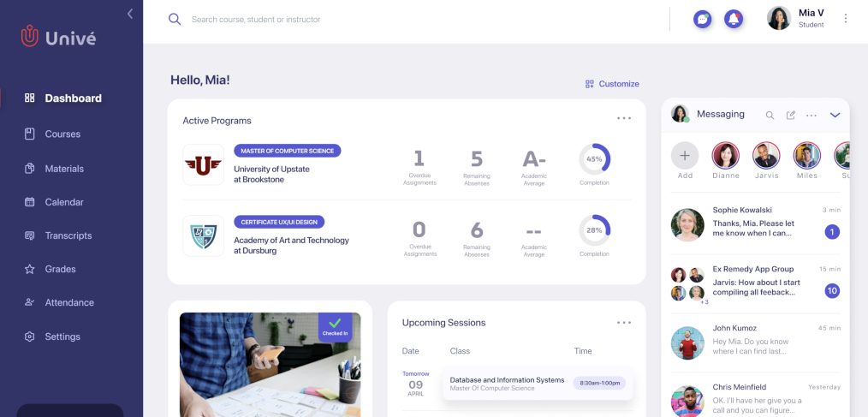Open the Transcripts menu item
Image resolution: width=868 pixels, height=417 pixels.
[x=58, y=235]
